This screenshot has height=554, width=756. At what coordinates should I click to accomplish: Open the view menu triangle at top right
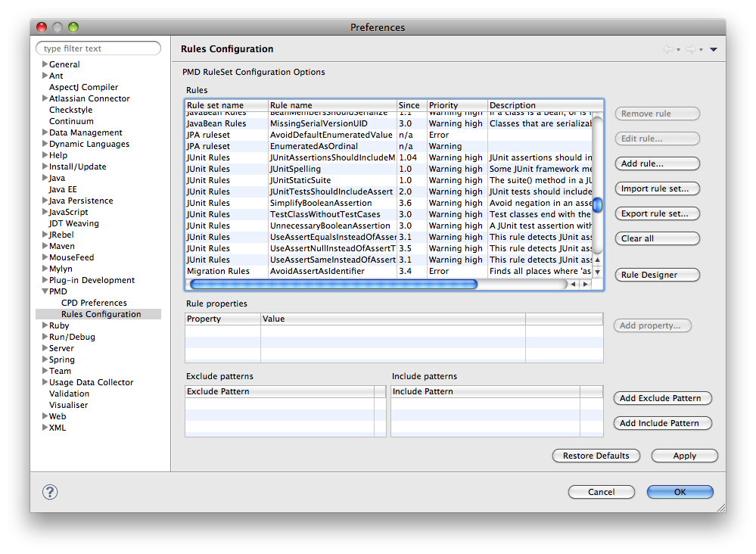(712, 48)
